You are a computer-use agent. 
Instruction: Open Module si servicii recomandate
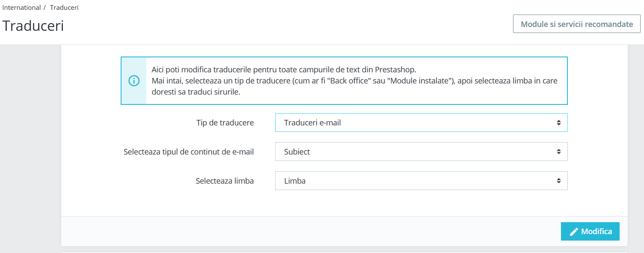576,24
